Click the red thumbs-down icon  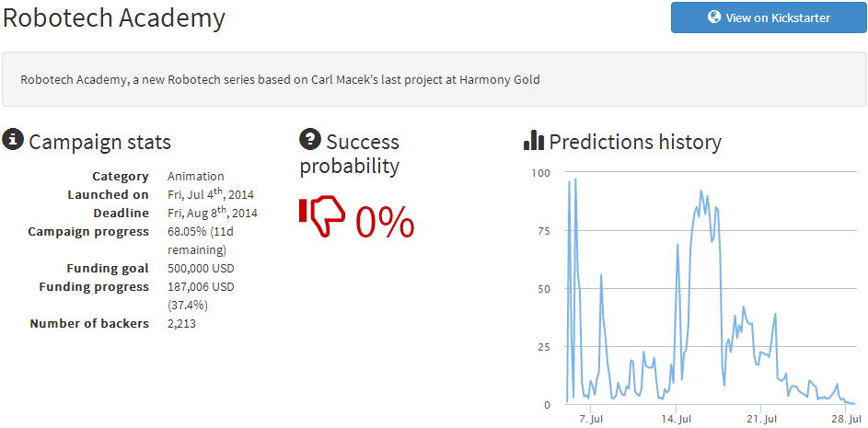[322, 216]
